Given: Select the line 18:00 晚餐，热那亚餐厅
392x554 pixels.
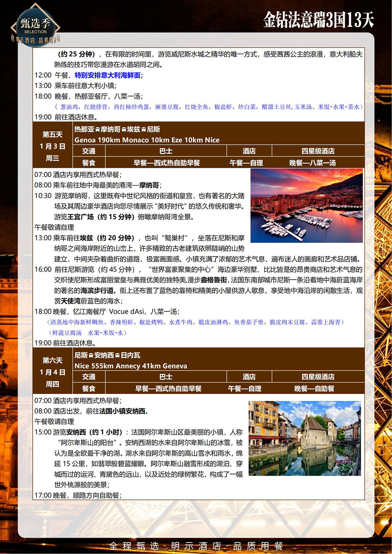Looking at the screenshot, I should (x=89, y=96).
